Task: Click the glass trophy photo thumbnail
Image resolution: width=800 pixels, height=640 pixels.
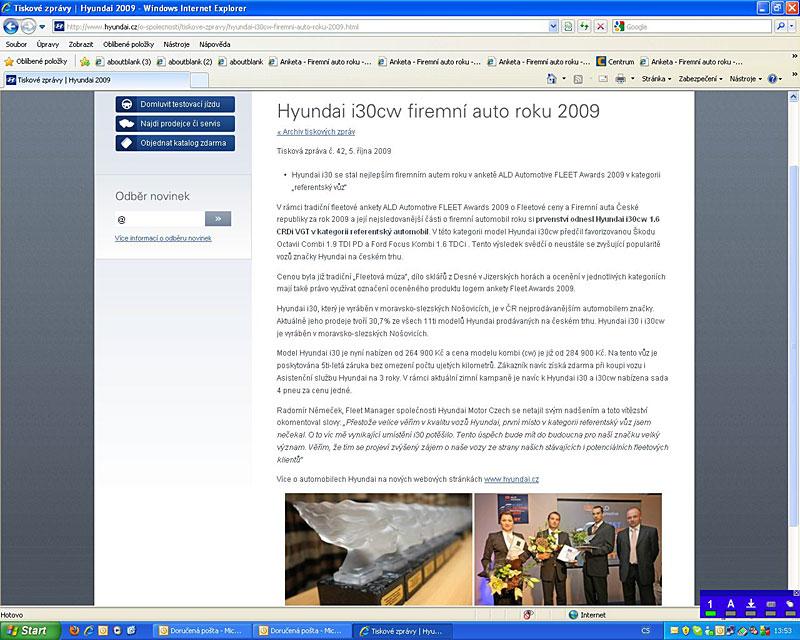Action: pos(378,549)
